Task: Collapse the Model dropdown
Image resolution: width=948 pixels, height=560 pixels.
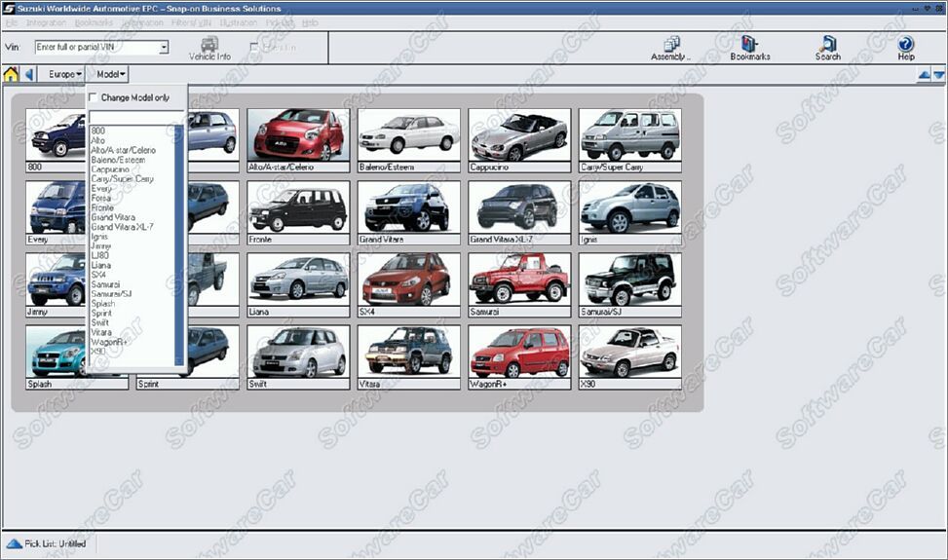Action: coord(111,74)
